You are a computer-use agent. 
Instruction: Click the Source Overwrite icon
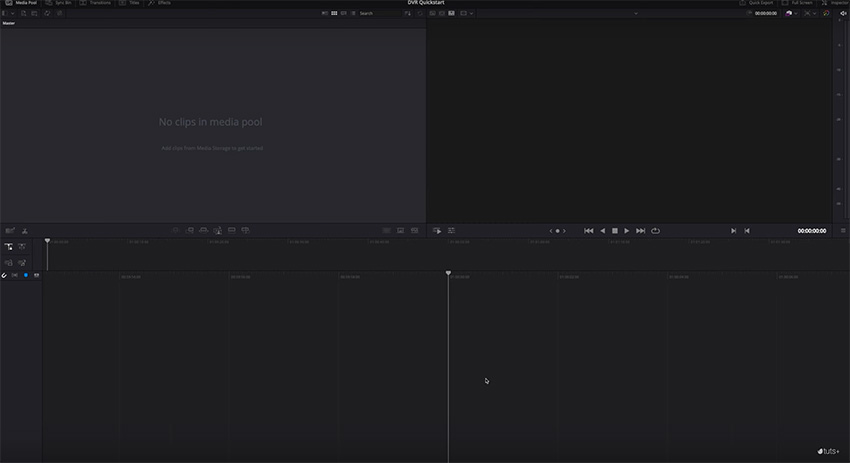[245, 230]
